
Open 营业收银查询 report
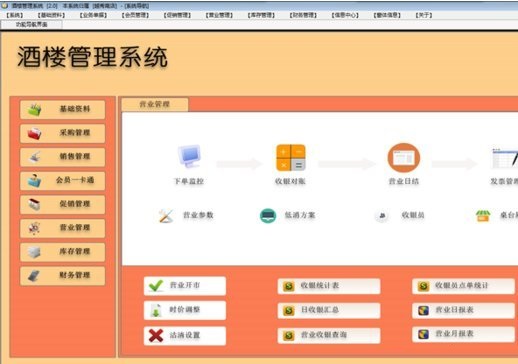(x=329, y=335)
